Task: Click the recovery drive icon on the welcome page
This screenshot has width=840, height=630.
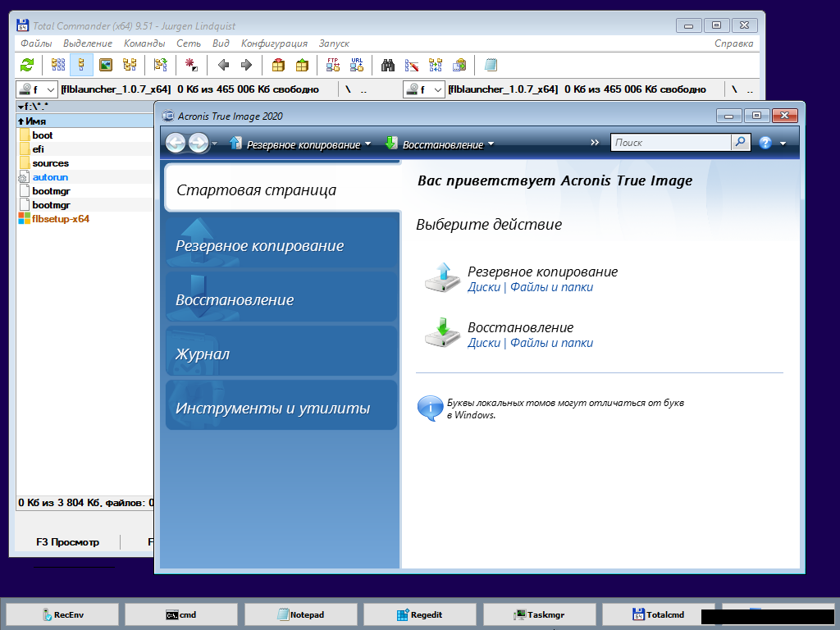Action: [x=442, y=333]
